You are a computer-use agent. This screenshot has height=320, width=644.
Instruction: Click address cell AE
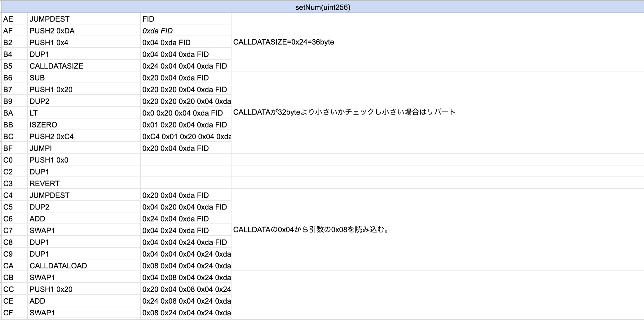14,19
